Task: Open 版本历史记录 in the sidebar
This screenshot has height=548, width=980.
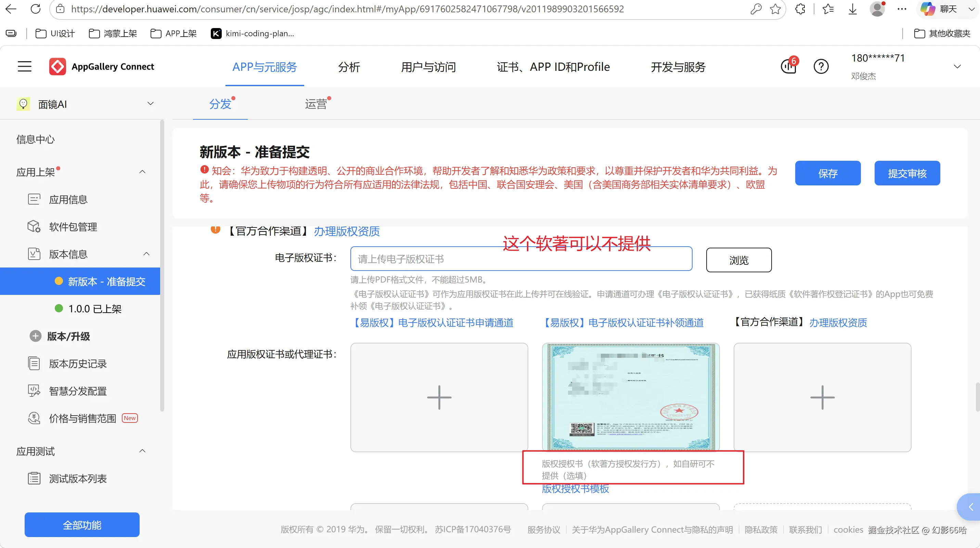Action: (78, 364)
